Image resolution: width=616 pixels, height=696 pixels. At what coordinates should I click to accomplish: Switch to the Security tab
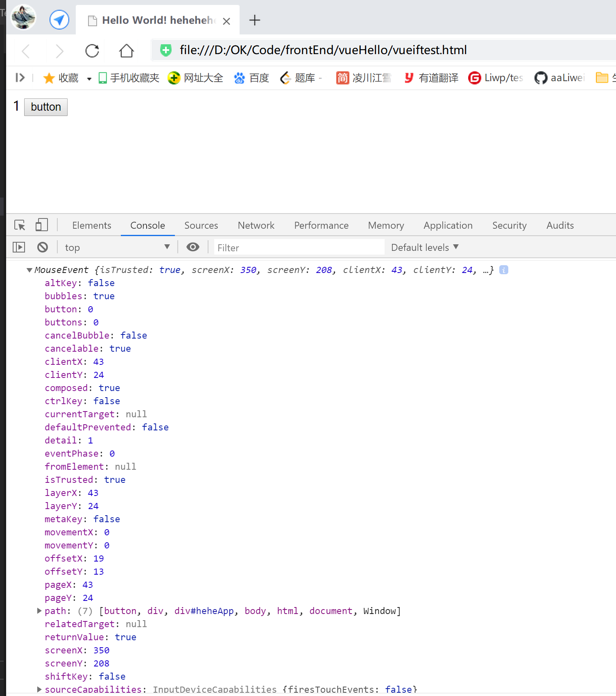pyautogui.click(x=510, y=225)
